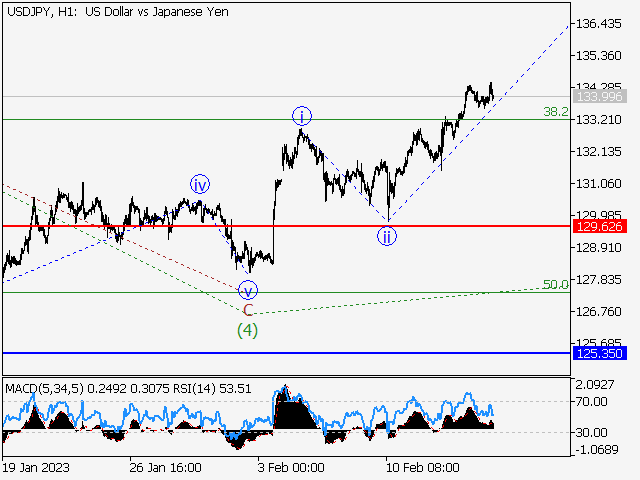Select the circled wave label iv
This screenshot has height=480, width=640.
coord(200,185)
